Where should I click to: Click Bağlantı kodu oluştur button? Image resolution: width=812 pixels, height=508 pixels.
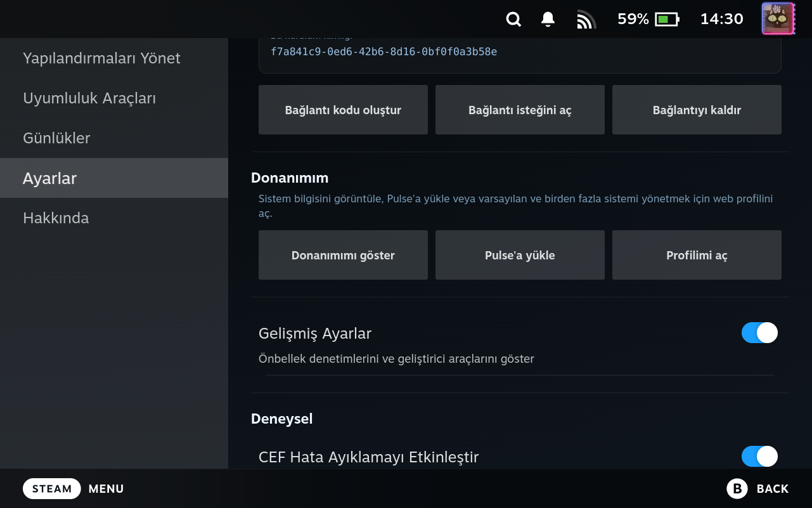pyautogui.click(x=343, y=110)
